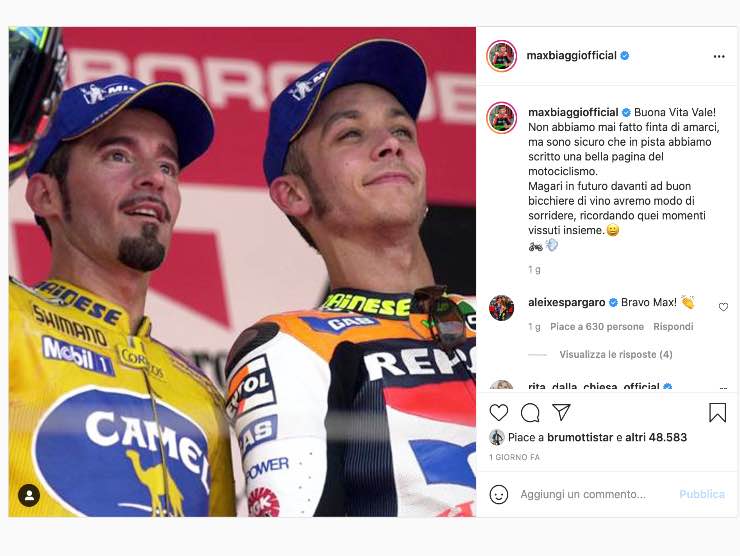Open 'altri 48.583' likes list

pyautogui.click(x=657, y=437)
